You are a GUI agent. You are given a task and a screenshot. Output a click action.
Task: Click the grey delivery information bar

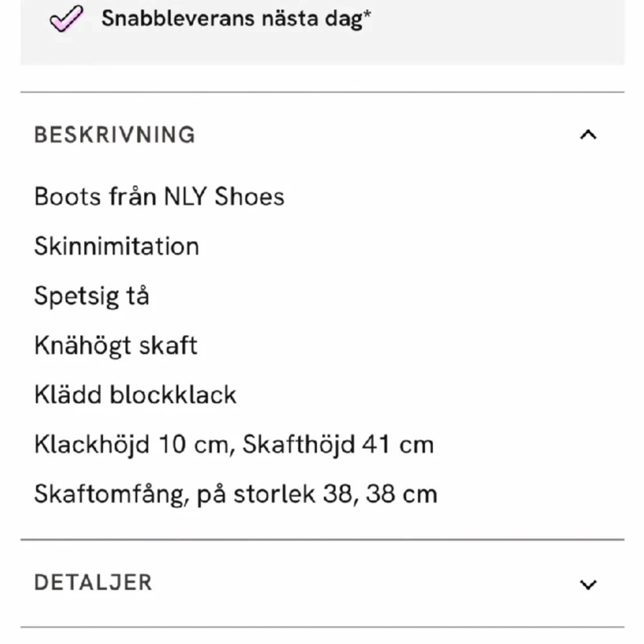(x=322, y=31)
